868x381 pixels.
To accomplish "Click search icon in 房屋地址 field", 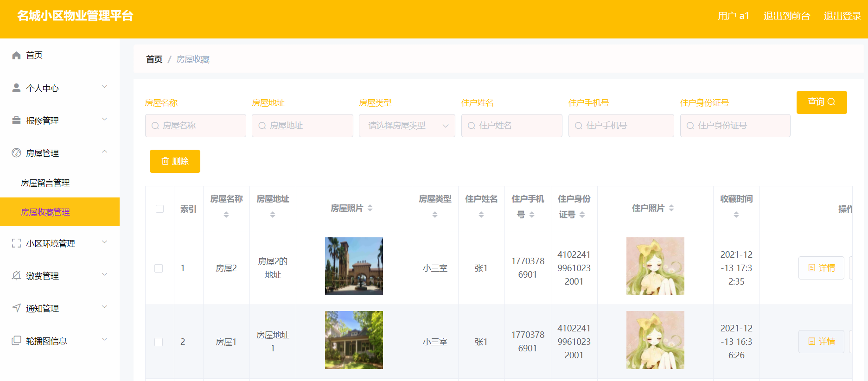I will (x=262, y=126).
